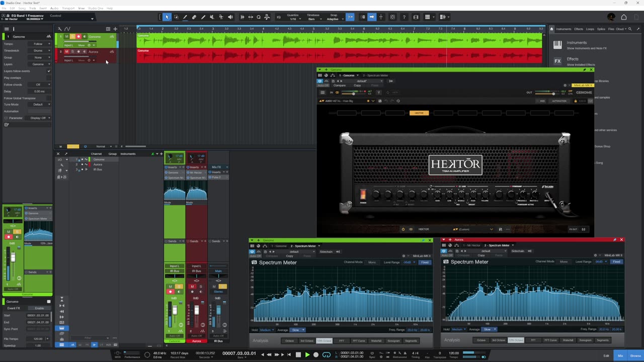
Task: Open Level Range dropdown in Genome Spectrum Meter
Action: tap(409, 262)
